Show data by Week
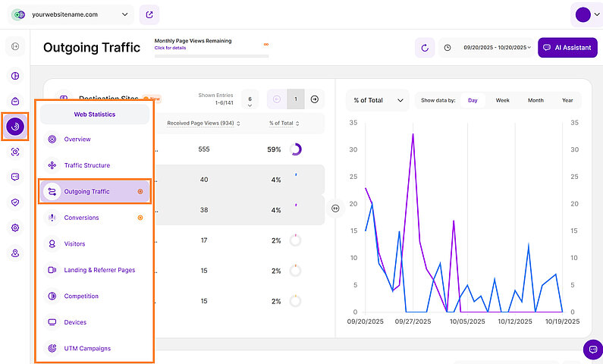 (x=502, y=100)
